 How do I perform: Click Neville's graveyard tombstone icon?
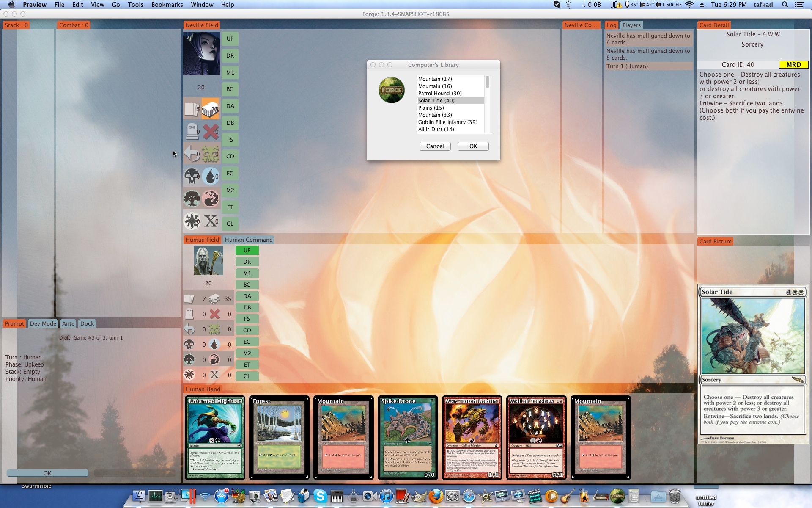tap(192, 132)
